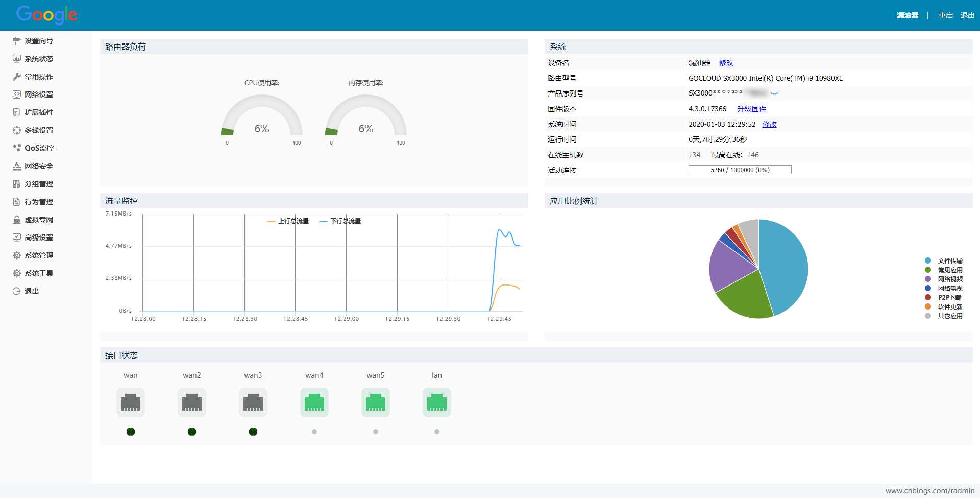Click the 升级固件 firmware upgrade link
Viewport: 980px width, 498px height.
point(751,109)
